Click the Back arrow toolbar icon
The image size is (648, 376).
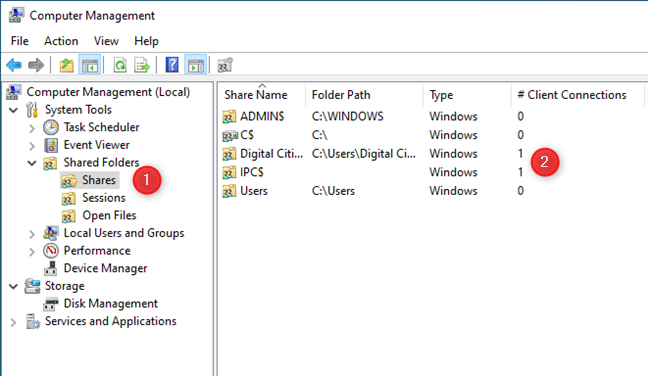point(14,65)
